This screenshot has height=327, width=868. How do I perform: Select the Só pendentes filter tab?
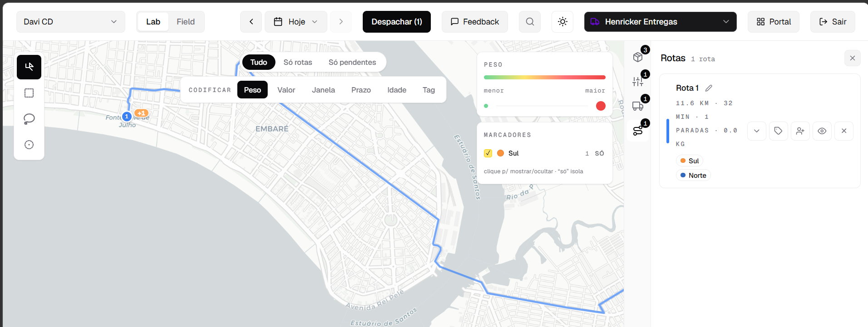coord(352,62)
